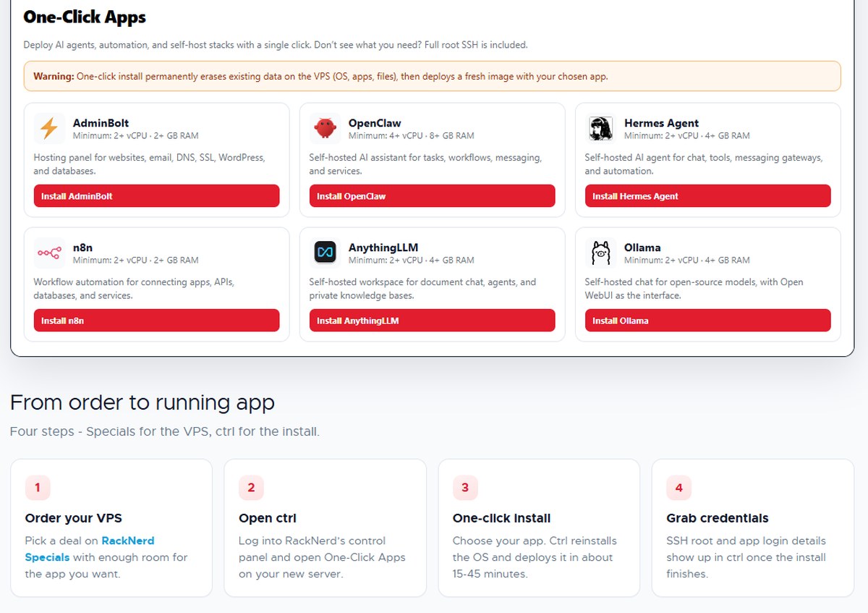Click the Ollama llama icon
The height and width of the screenshot is (613, 868).
(600, 253)
